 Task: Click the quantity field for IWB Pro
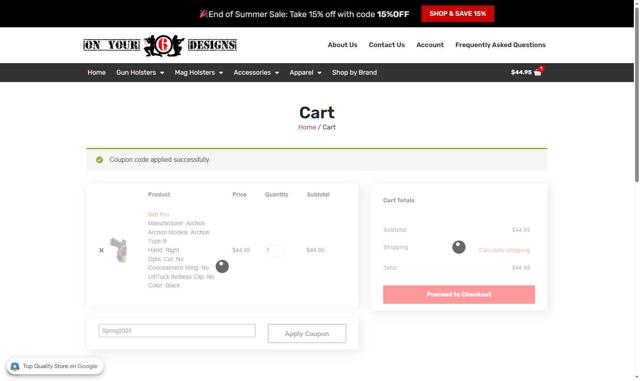coord(275,250)
